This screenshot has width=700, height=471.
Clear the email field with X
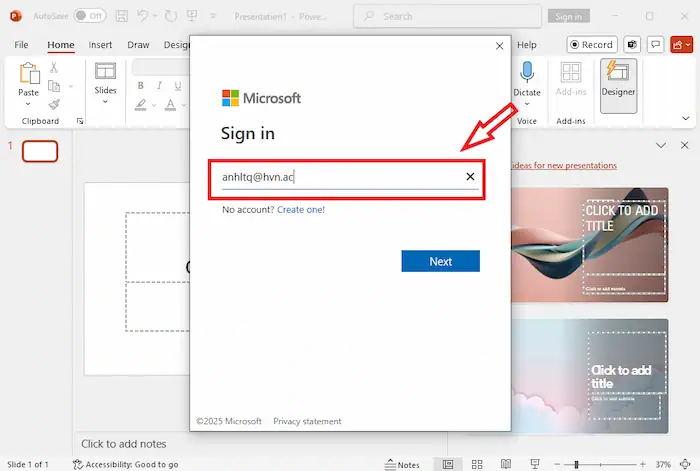point(470,177)
